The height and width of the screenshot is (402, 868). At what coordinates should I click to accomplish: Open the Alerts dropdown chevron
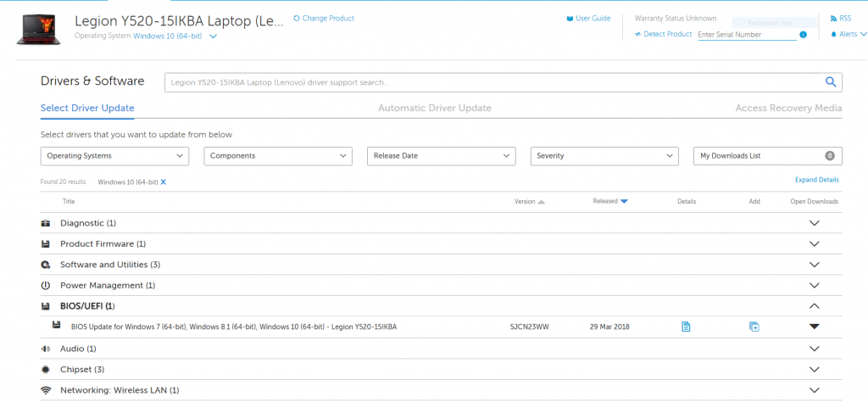863,34
